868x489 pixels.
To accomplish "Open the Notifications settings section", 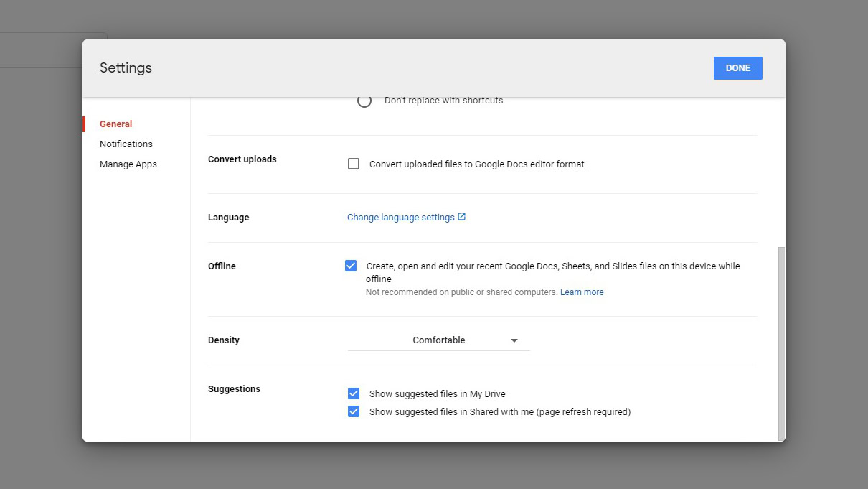I will (x=126, y=144).
